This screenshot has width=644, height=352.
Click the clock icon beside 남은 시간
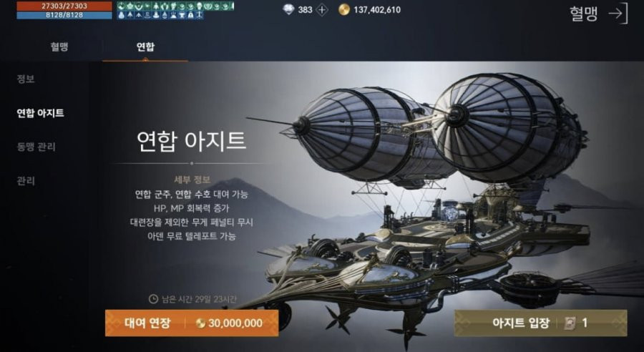point(153,299)
